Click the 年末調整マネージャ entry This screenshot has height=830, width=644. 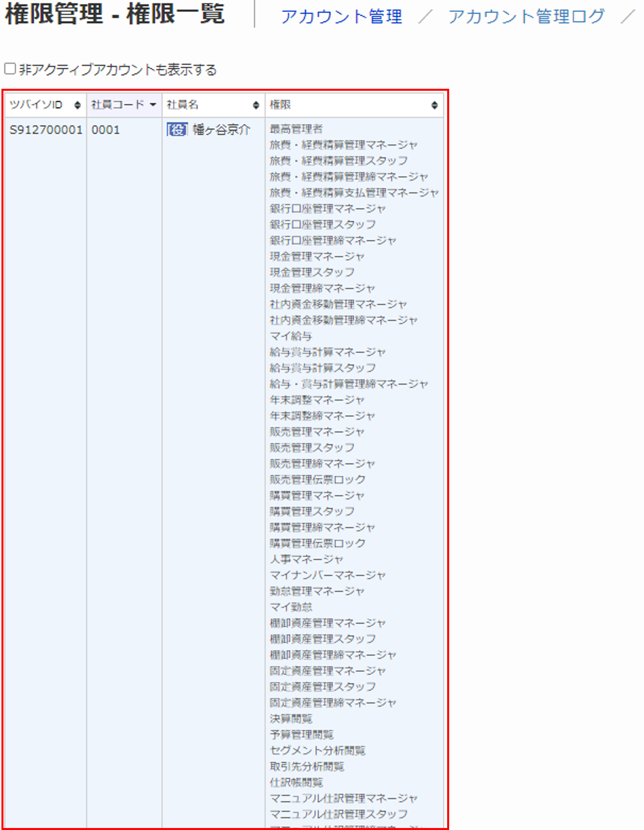point(317,400)
